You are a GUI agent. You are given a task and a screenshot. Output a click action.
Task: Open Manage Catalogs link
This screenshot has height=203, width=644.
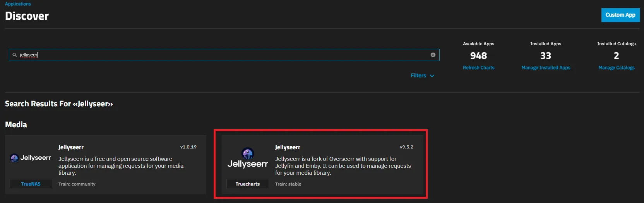[x=617, y=68]
